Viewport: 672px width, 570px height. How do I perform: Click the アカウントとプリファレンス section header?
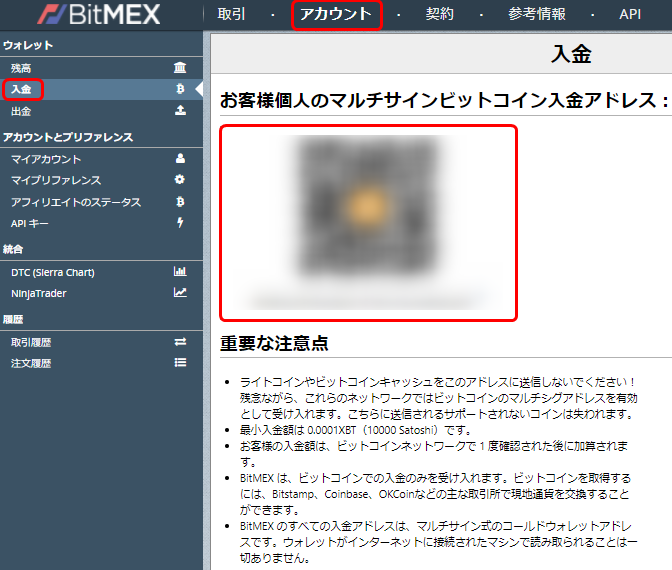point(68,137)
